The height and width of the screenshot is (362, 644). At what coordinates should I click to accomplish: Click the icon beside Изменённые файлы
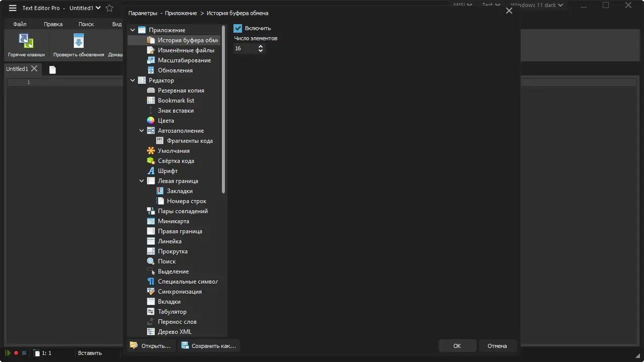[150, 50]
